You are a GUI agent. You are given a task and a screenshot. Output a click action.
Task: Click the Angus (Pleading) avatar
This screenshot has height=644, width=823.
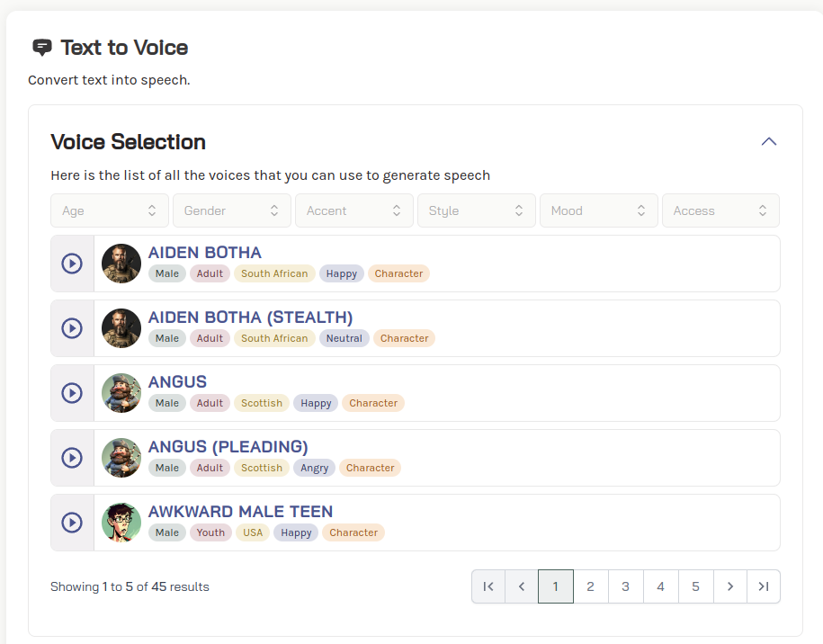click(121, 458)
